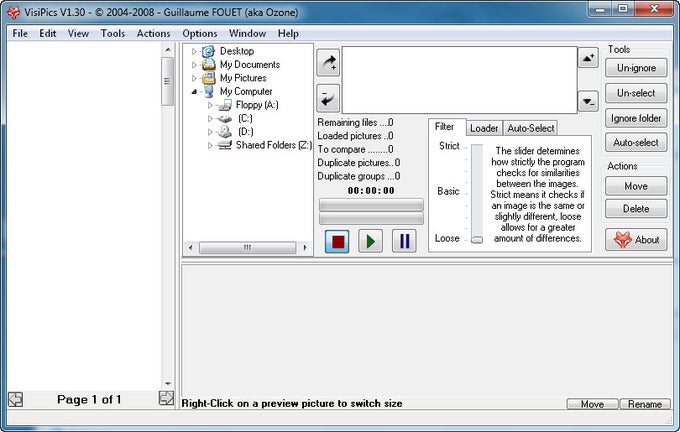Click the folder tree horizontal scrollbar
Screen dimensions: 680x432
(248, 248)
